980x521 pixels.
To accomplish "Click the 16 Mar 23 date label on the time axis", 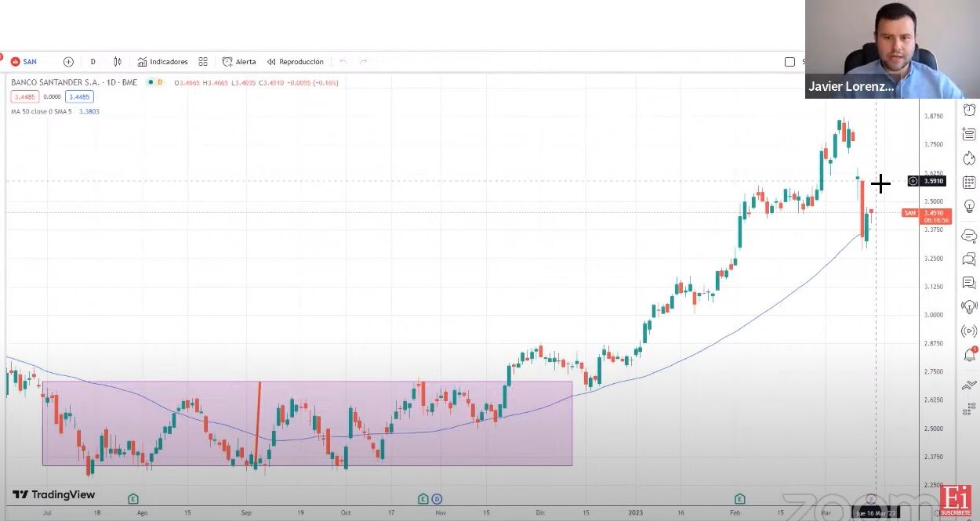I will click(x=876, y=513).
